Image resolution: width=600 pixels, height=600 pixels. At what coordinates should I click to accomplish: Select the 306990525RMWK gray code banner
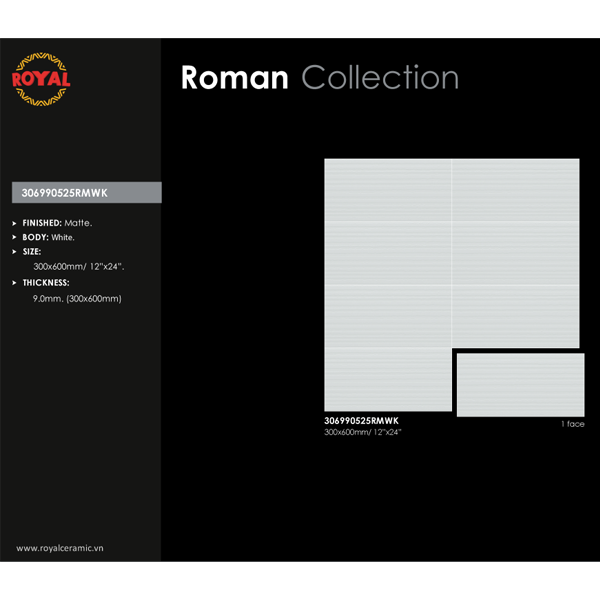point(87,192)
